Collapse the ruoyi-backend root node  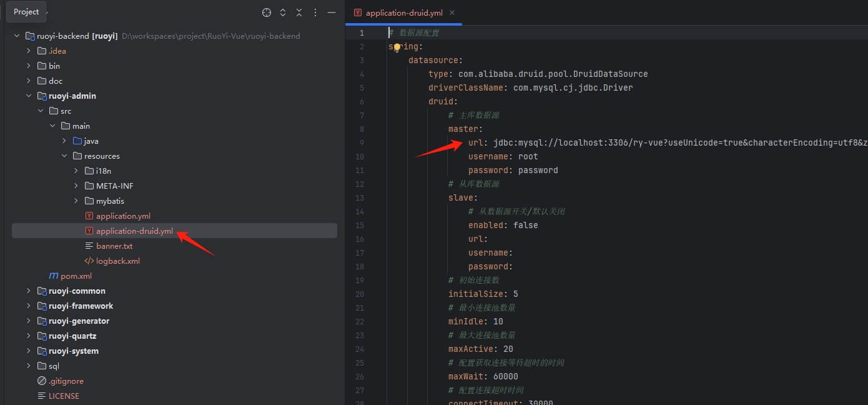pyautogui.click(x=17, y=36)
